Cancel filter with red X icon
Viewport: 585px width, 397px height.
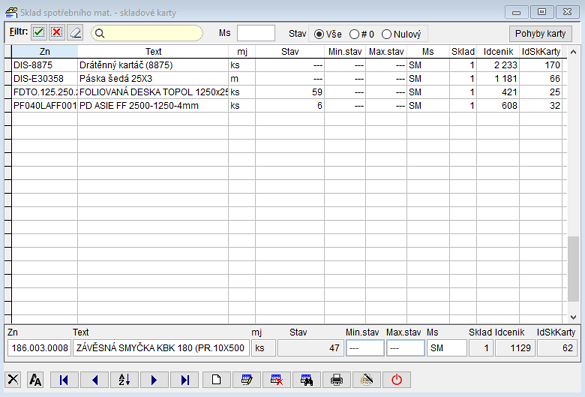coord(57,33)
